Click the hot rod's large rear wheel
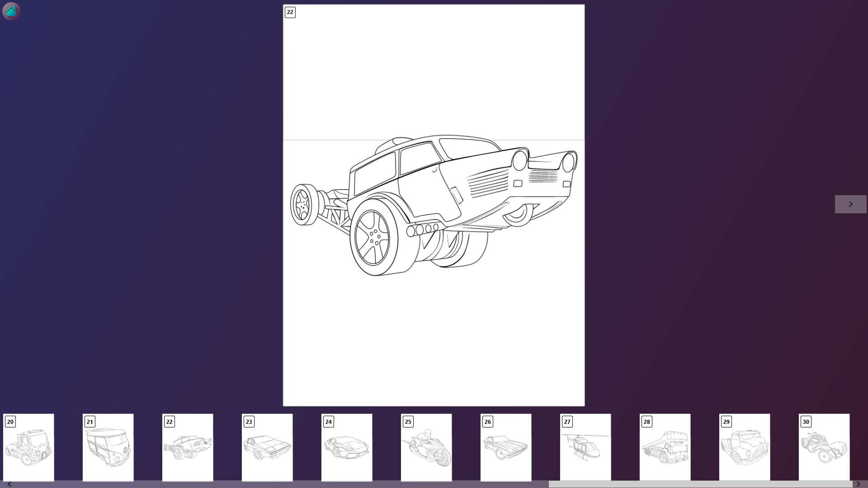Viewport: 868px width, 488px height. tap(373, 238)
